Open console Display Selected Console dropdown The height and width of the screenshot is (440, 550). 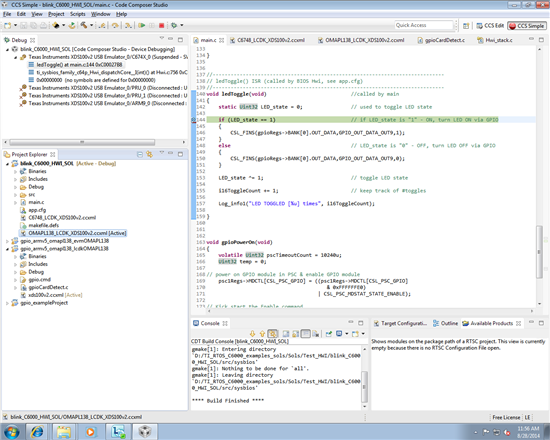click(347, 334)
